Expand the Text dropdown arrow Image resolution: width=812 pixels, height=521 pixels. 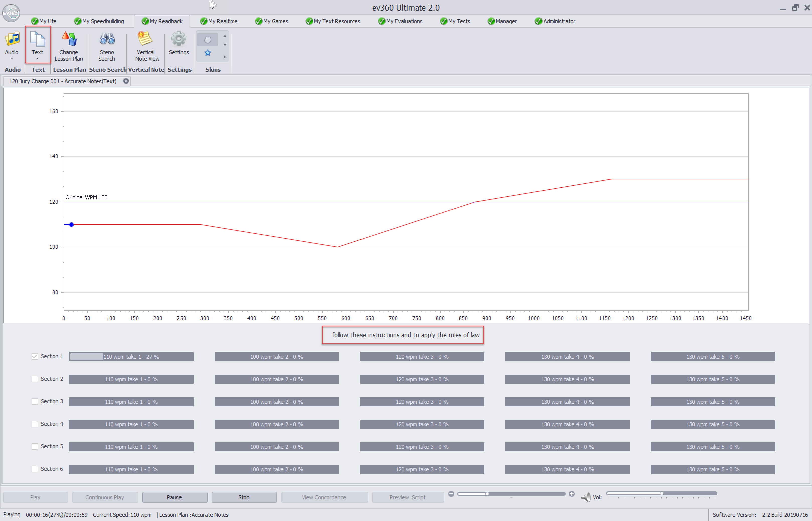37,59
